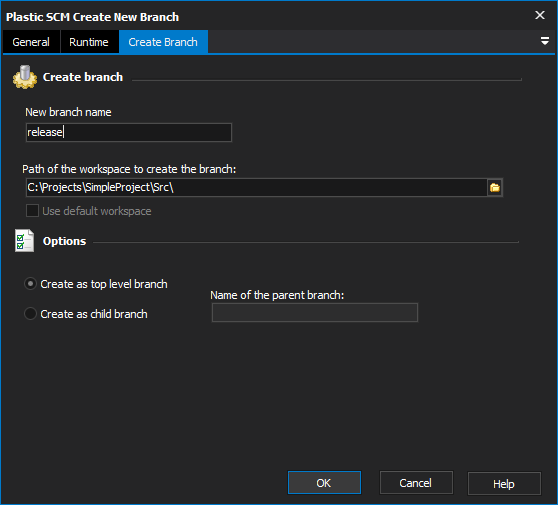Close the Plastic SCM dialog window
Image resolution: width=558 pixels, height=505 pixels.
pos(540,15)
